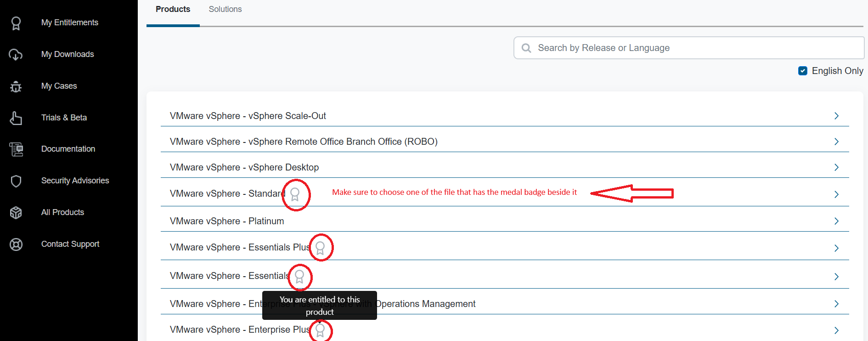
Task: Expand the Essentials Plus row chevron
Action: (836, 248)
